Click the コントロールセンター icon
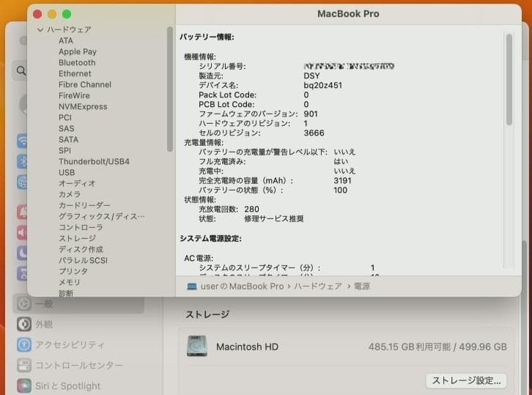Image resolution: width=532 pixels, height=395 pixels. click(x=23, y=366)
